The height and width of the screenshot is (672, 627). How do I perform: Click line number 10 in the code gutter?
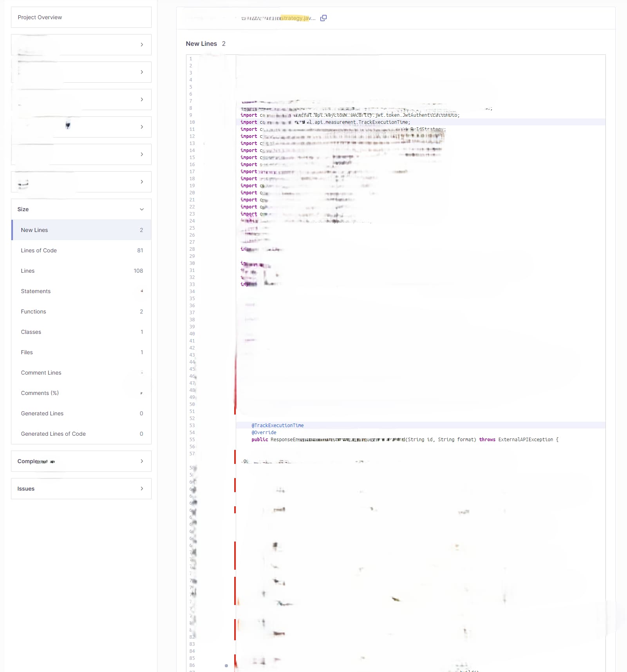coord(192,122)
